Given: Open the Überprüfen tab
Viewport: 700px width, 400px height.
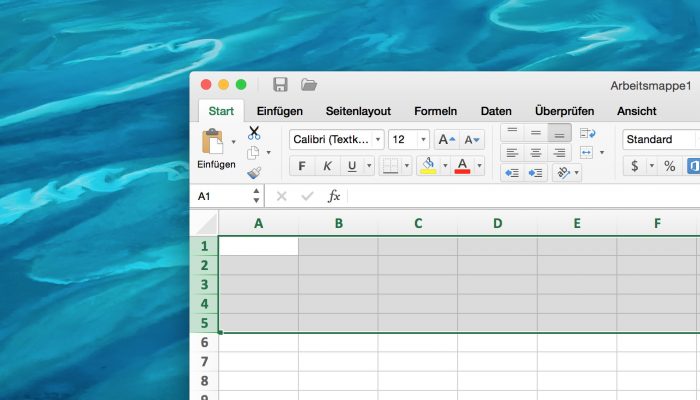Looking at the screenshot, I should [x=564, y=111].
